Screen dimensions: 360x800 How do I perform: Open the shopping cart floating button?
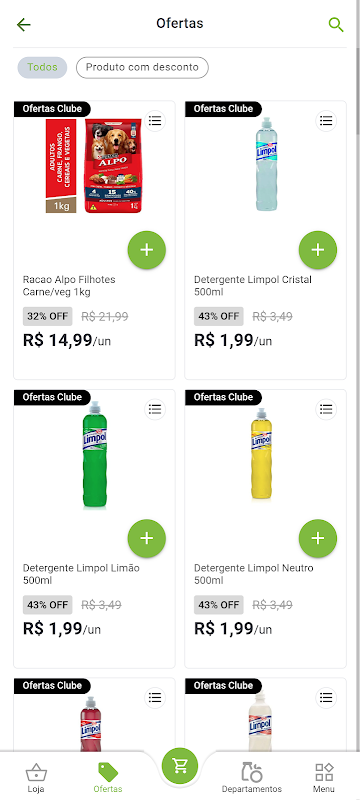[179, 766]
